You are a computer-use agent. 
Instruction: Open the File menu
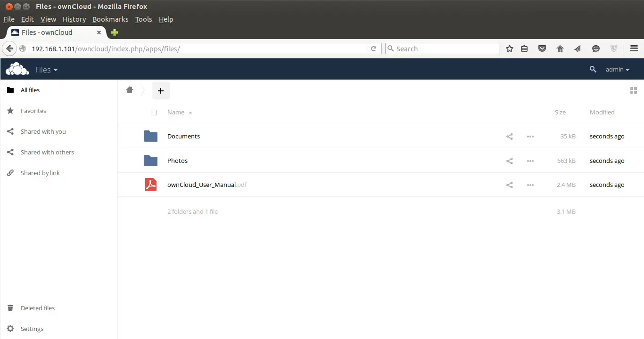[9, 19]
